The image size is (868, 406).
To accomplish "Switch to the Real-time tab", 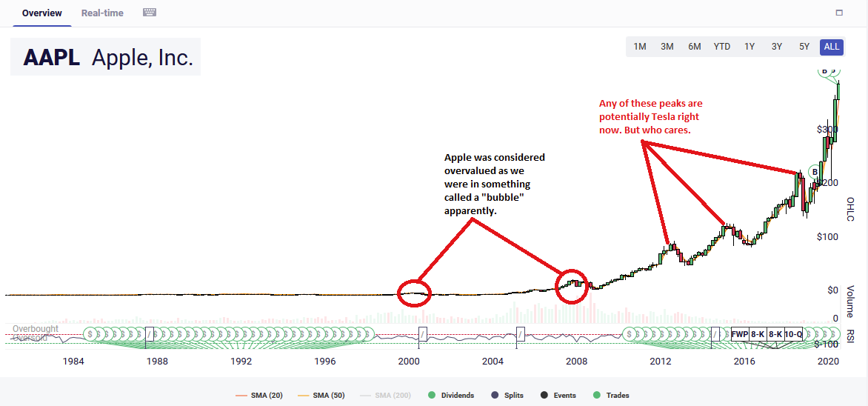I will 102,13.
